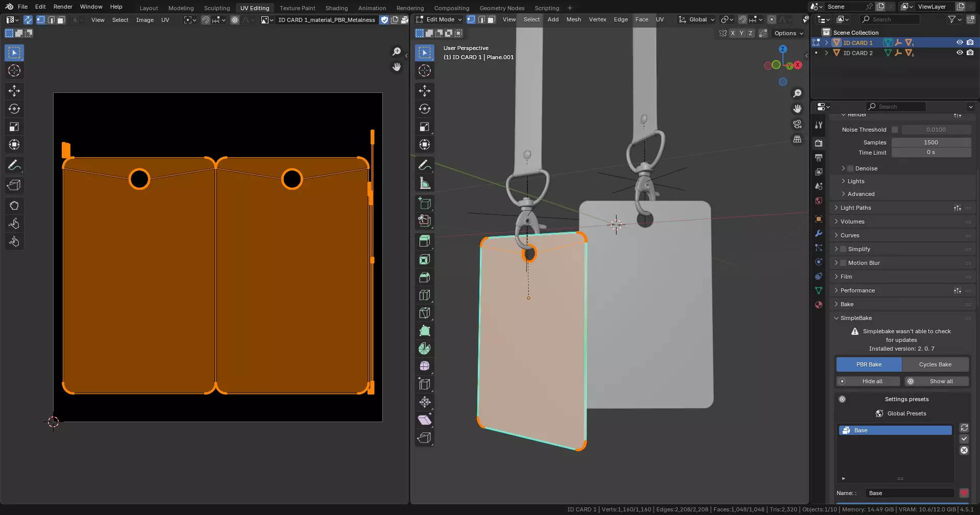Open the Mesh menu in 3D viewport
The width and height of the screenshot is (980, 515).
click(x=573, y=19)
